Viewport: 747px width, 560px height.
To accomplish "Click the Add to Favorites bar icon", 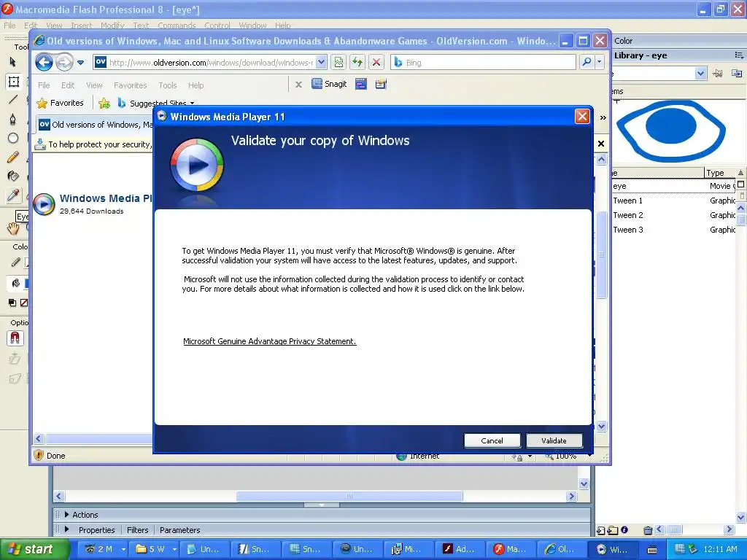I will (x=104, y=103).
